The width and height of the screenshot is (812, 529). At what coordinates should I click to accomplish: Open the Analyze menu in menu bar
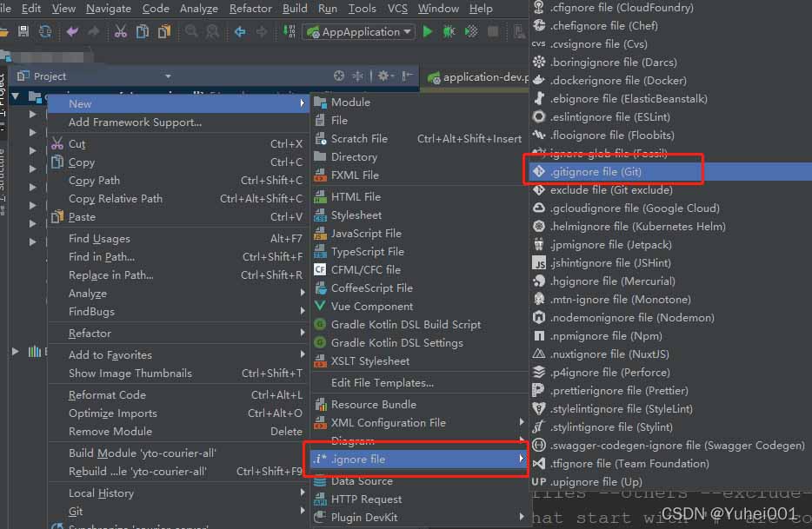[x=198, y=9]
